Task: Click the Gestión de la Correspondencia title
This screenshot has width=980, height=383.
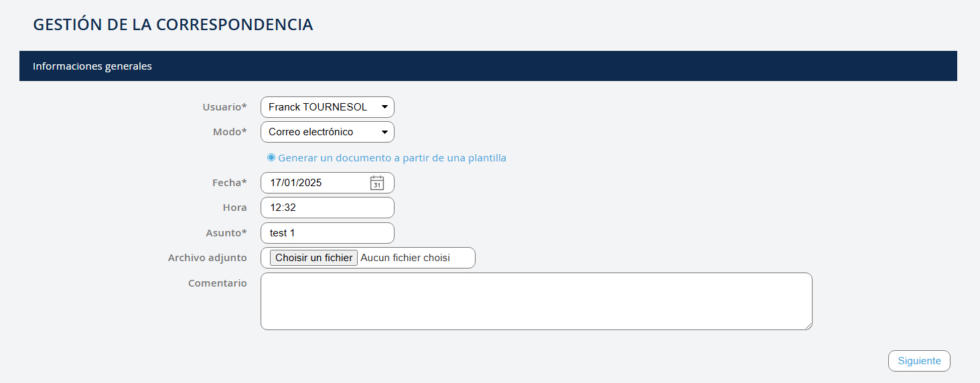Action: click(173, 25)
